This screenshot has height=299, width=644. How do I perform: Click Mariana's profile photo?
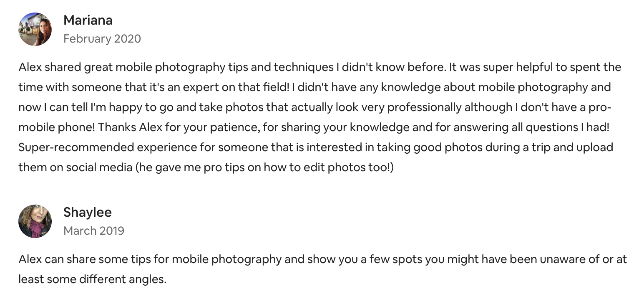point(35,29)
